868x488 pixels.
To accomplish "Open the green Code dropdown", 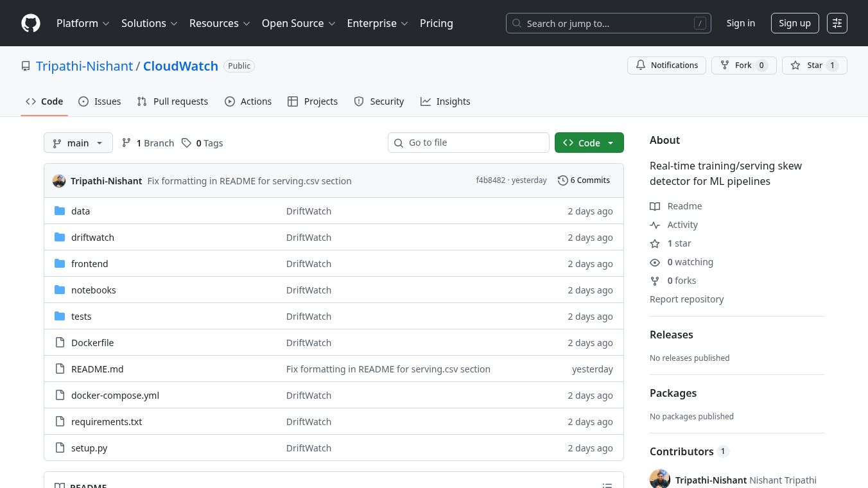I will (x=589, y=143).
